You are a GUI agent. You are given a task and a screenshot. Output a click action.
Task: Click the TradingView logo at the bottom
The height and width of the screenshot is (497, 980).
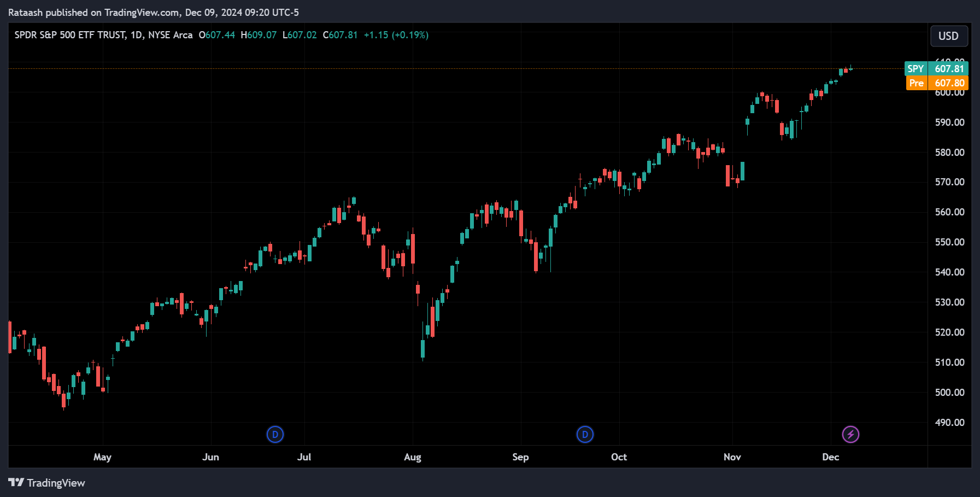click(x=46, y=483)
